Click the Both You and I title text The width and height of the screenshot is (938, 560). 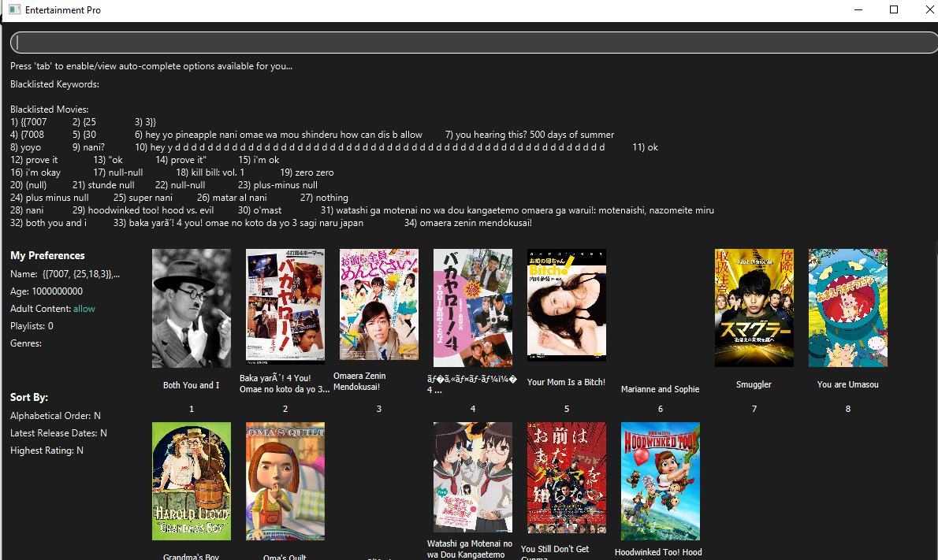point(192,385)
